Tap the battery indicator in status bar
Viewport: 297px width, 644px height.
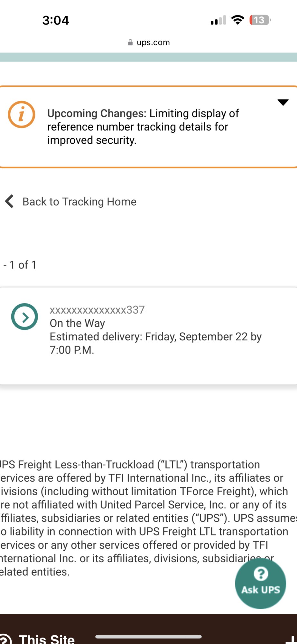coord(260,20)
